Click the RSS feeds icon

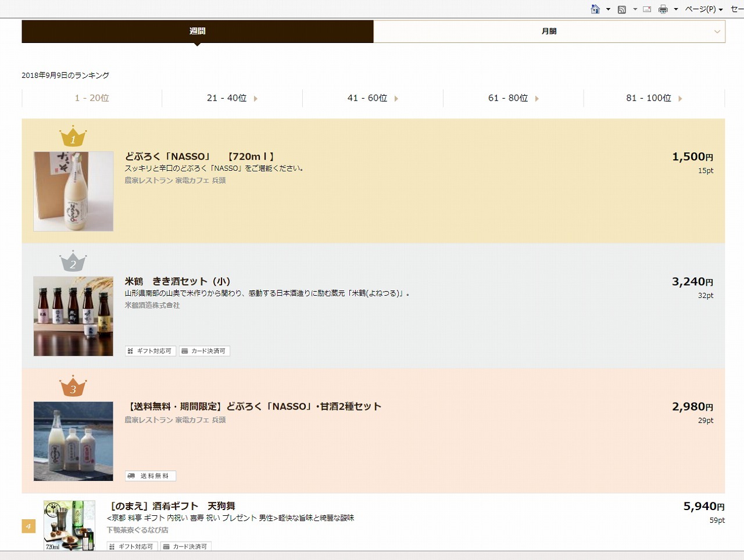[x=622, y=9]
